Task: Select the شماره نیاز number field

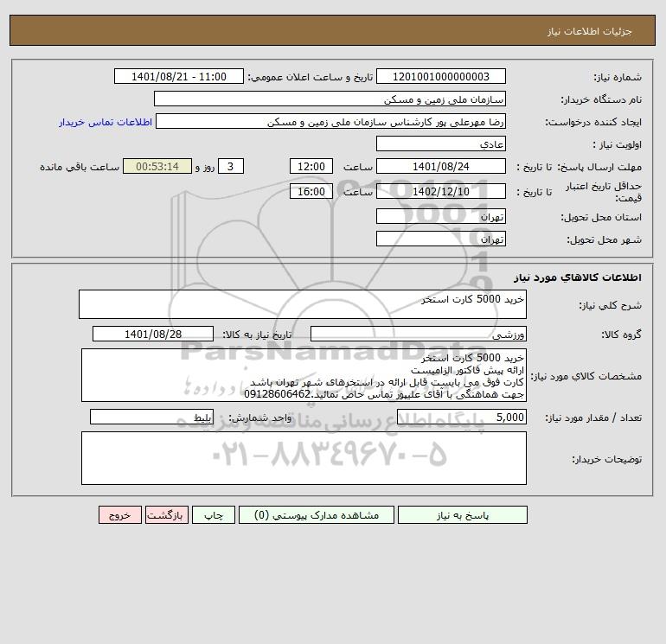Action: [x=441, y=76]
